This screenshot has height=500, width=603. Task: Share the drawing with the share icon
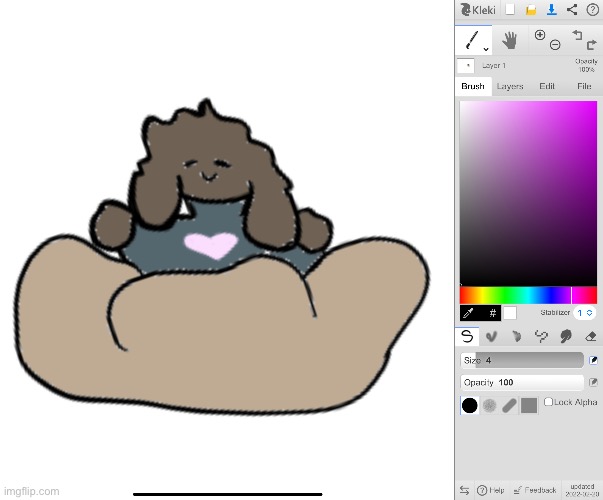(x=572, y=10)
